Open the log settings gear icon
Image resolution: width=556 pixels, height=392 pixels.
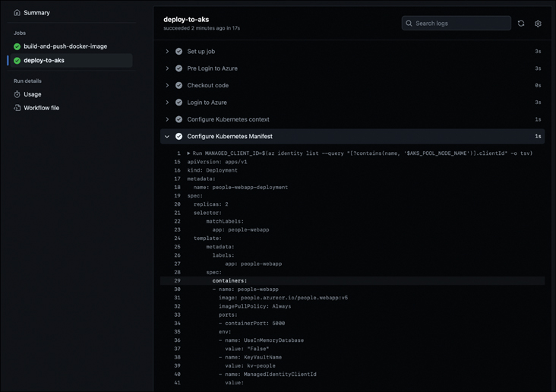(538, 24)
